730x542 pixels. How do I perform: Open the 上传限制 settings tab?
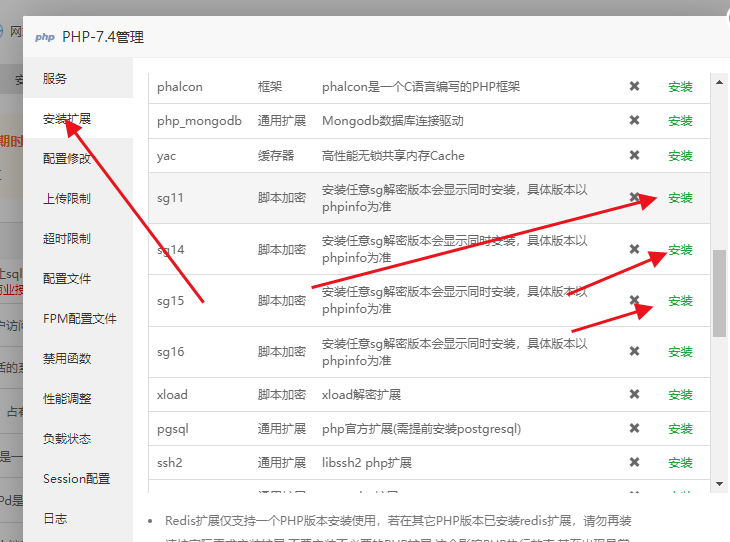tap(67, 198)
